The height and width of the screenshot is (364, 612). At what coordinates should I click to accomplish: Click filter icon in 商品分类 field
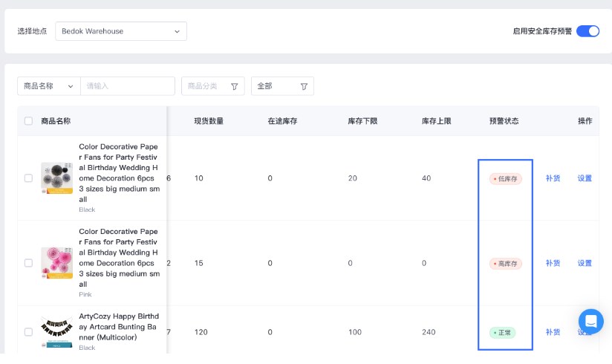tap(234, 86)
